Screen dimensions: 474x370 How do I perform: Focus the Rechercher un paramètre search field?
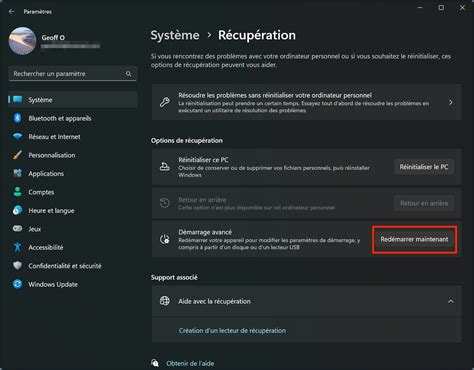pyautogui.click(x=73, y=74)
